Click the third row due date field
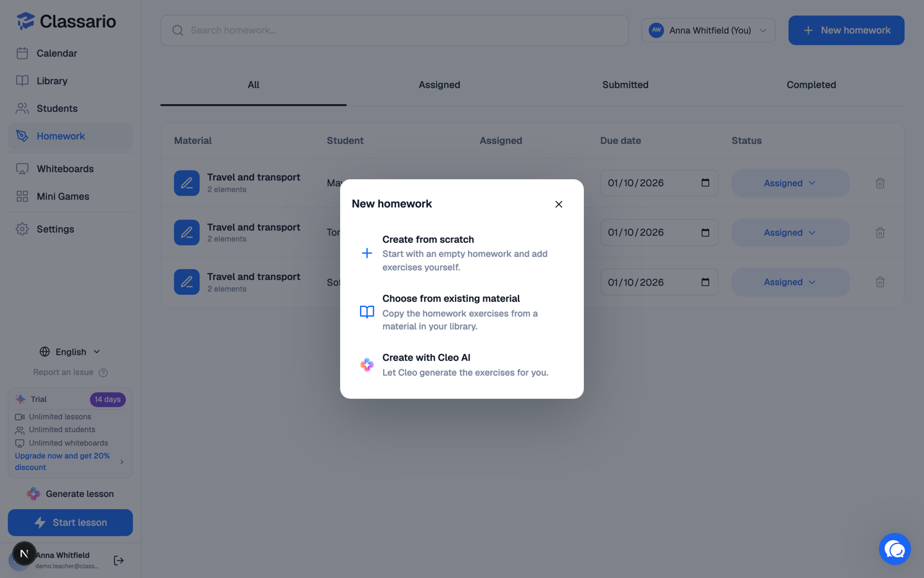The width and height of the screenshot is (924, 578). pyautogui.click(x=659, y=282)
